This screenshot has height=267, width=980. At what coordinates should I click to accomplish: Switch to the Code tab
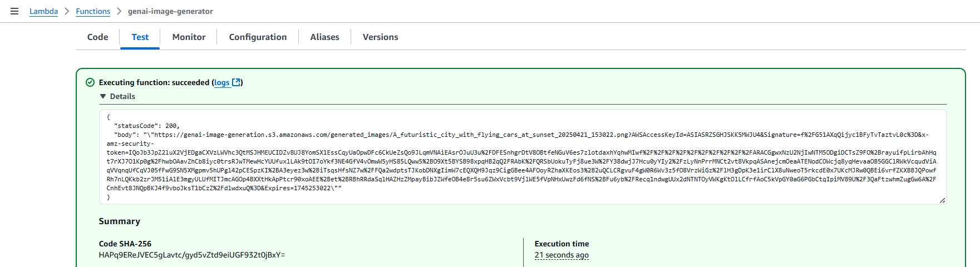[98, 37]
